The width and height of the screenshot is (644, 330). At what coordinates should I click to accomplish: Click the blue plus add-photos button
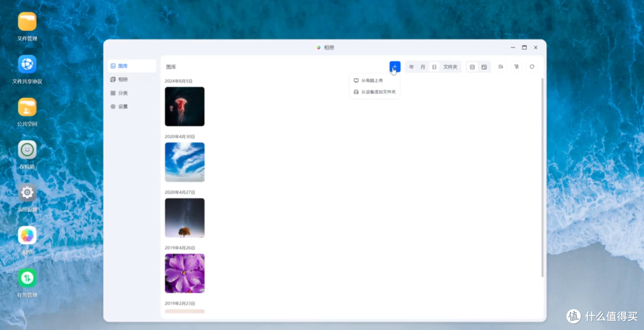tap(395, 67)
